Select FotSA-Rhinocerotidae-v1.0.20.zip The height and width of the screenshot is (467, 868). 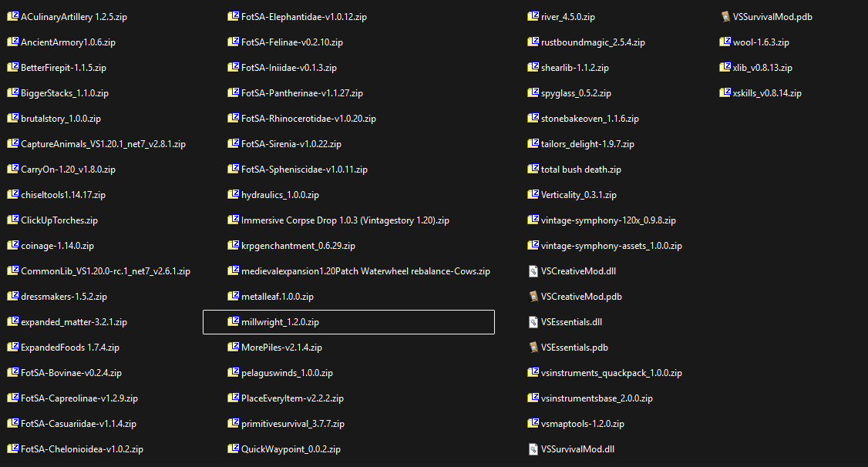pos(308,119)
